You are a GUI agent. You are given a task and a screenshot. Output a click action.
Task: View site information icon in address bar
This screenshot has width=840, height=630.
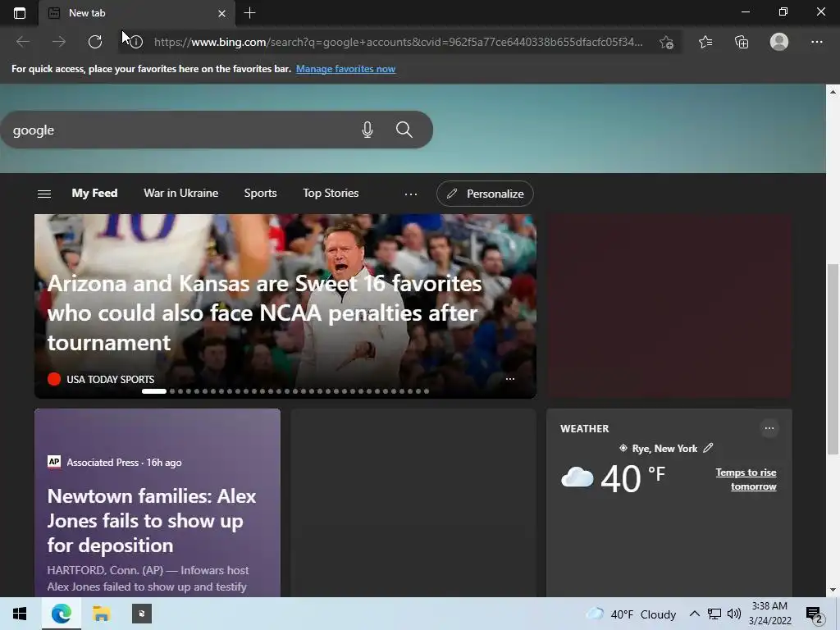coord(136,42)
